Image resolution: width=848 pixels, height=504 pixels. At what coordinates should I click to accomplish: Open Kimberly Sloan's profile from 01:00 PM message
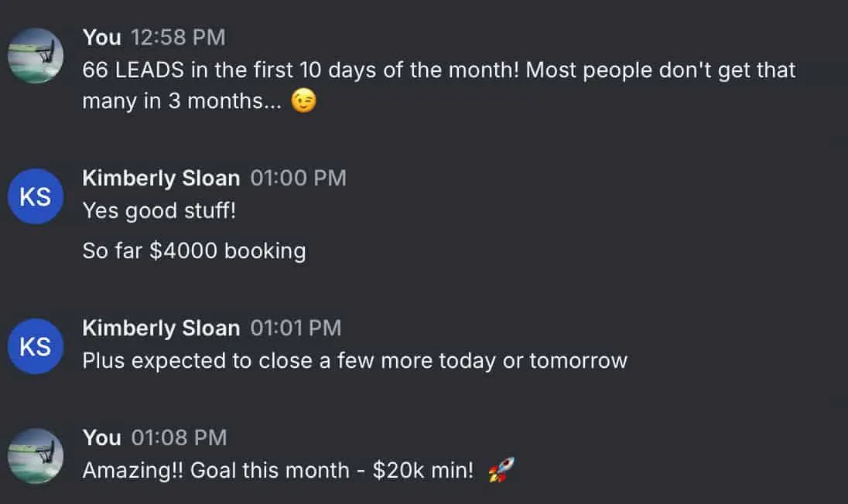[161, 179]
